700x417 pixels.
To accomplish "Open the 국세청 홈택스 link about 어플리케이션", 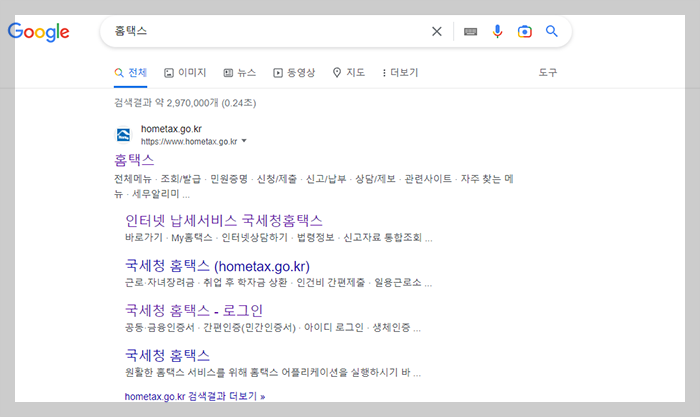I will click(x=167, y=355).
